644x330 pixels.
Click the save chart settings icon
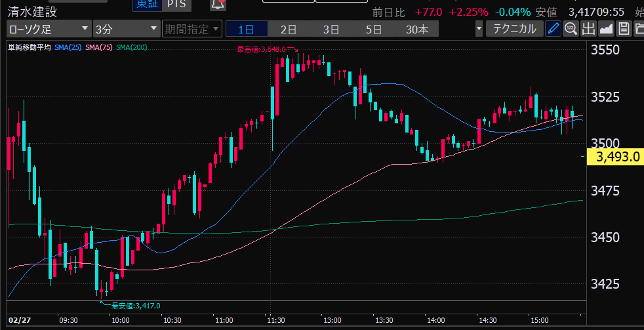click(623, 29)
